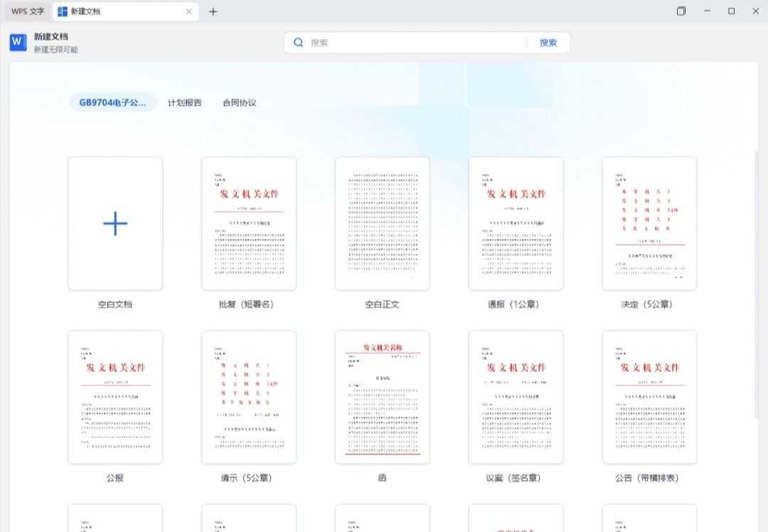
Task: Choose the 函 letter template
Action: coord(383,397)
